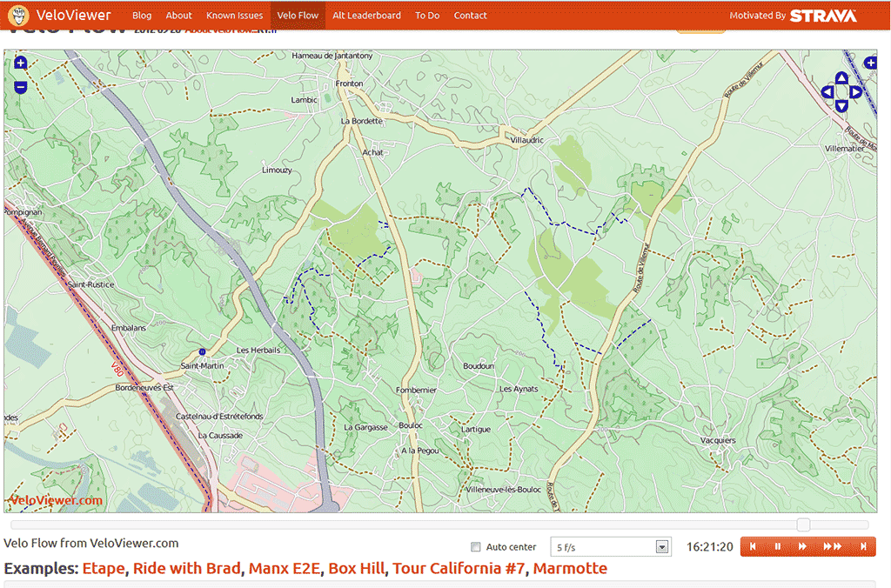Click the Les Herbails label on map

pyautogui.click(x=258, y=350)
